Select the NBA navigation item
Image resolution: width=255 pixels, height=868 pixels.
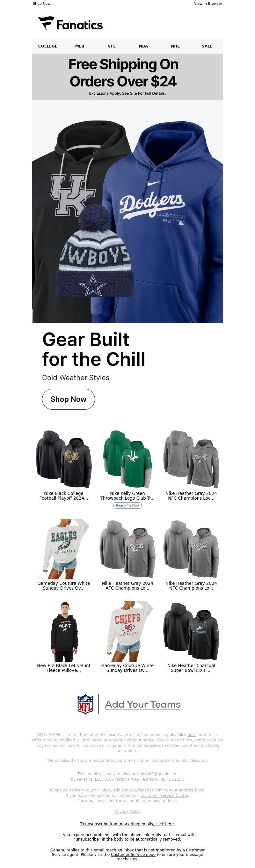143,46
